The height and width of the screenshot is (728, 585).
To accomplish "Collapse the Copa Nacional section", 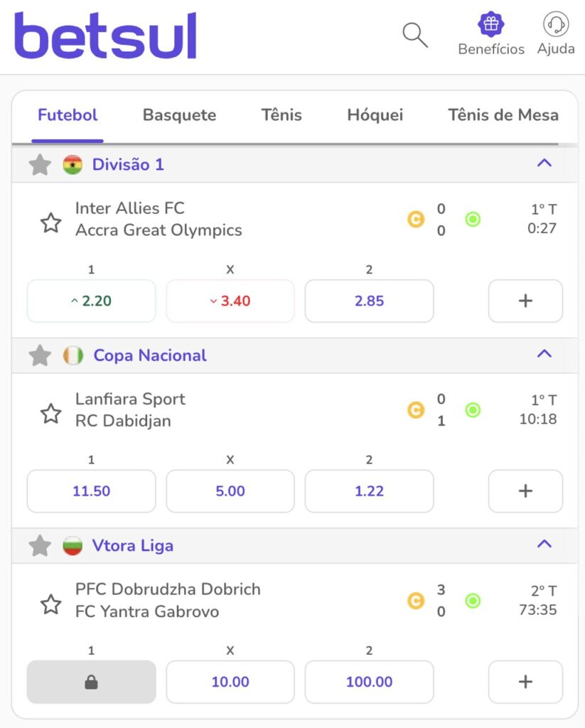I will click(x=544, y=354).
